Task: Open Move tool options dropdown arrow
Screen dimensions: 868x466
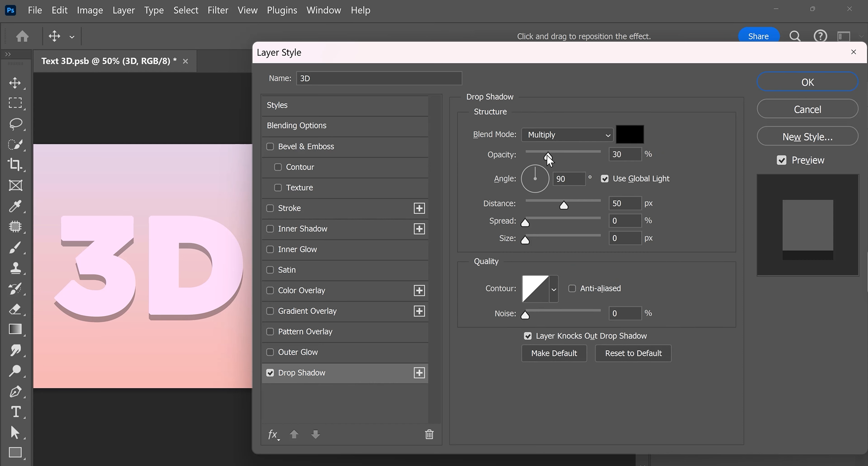Action: coord(72,37)
